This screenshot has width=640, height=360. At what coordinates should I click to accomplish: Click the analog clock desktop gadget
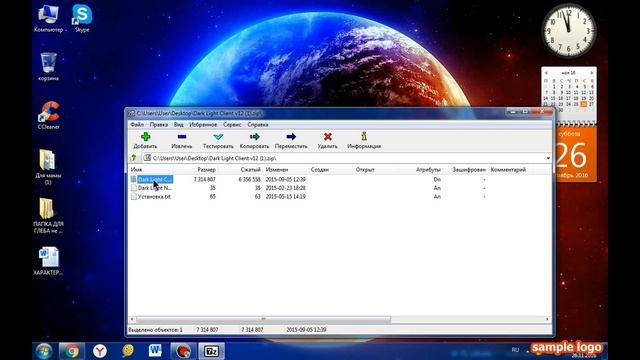pos(569,31)
